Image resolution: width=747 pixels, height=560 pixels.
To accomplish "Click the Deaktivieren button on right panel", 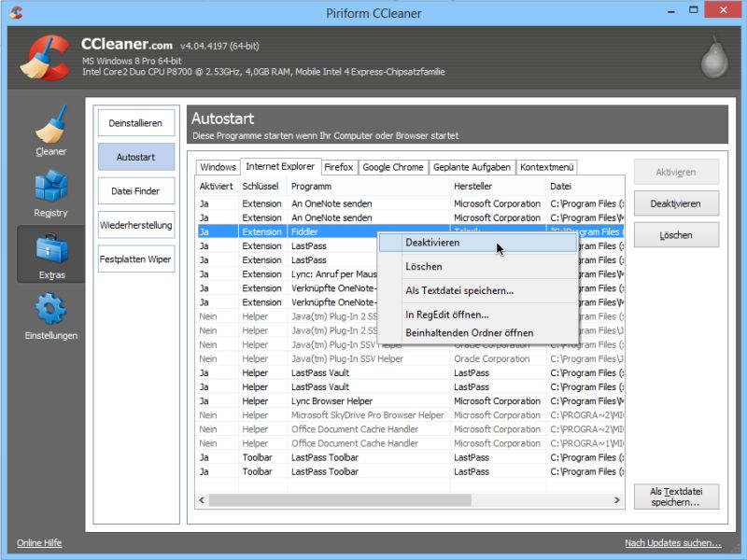I will (676, 203).
